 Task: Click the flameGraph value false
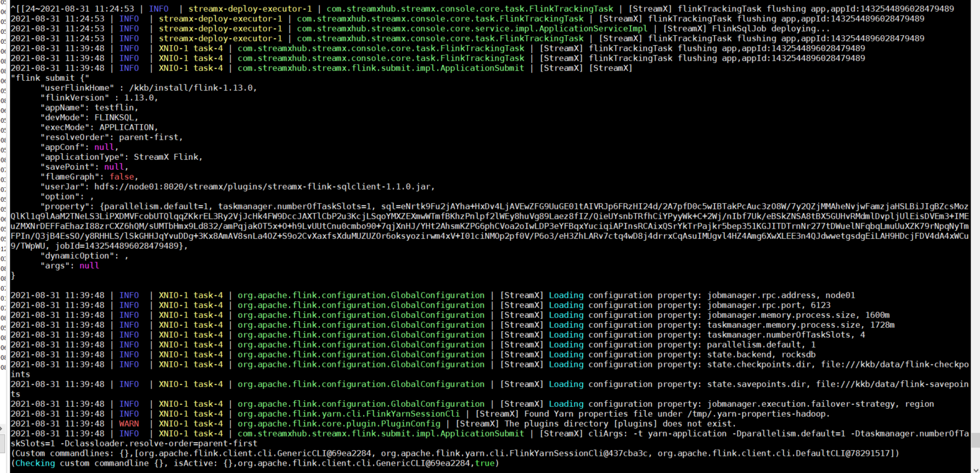(x=122, y=177)
